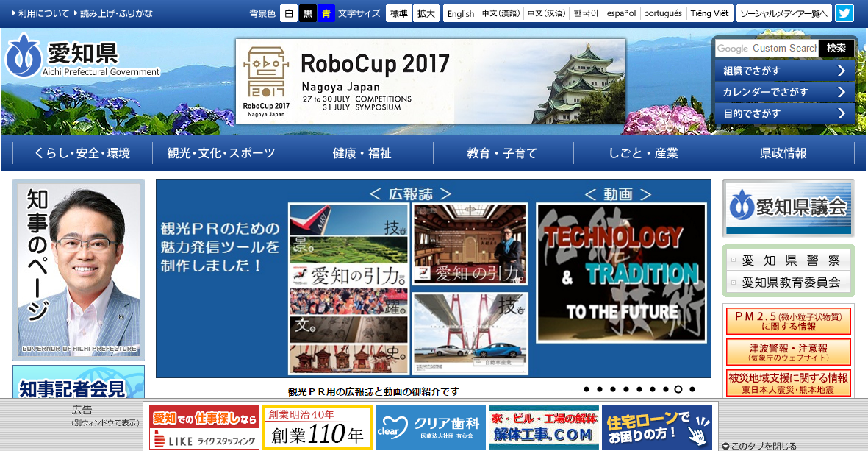Select the highlighted eighth carousel dot

coord(678,389)
